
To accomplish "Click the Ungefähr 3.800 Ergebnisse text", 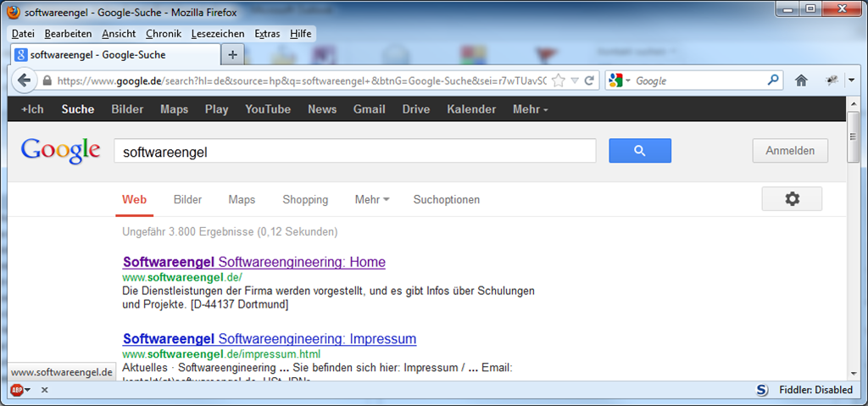I will point(230,231).
